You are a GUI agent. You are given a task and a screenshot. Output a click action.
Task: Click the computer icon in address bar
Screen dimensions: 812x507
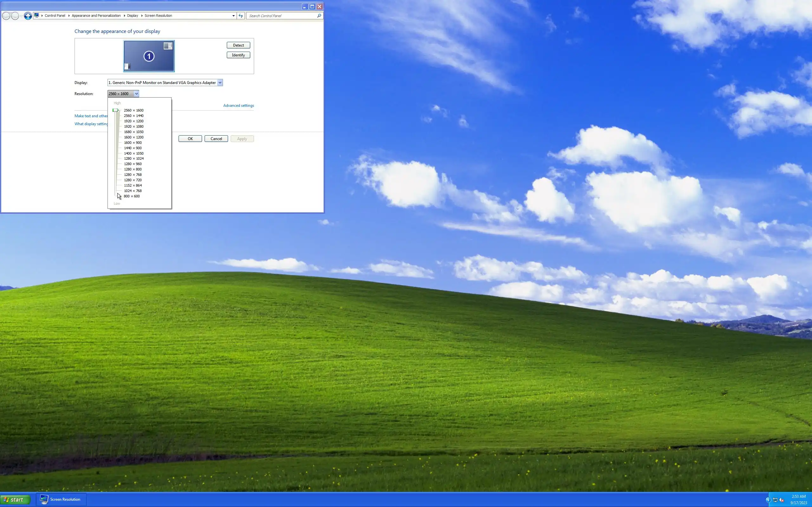point(36,16)
